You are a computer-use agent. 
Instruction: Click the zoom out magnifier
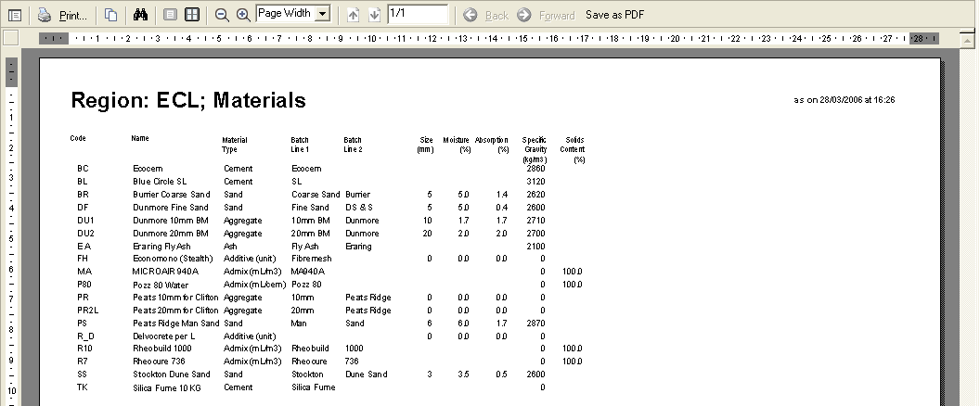222,15
